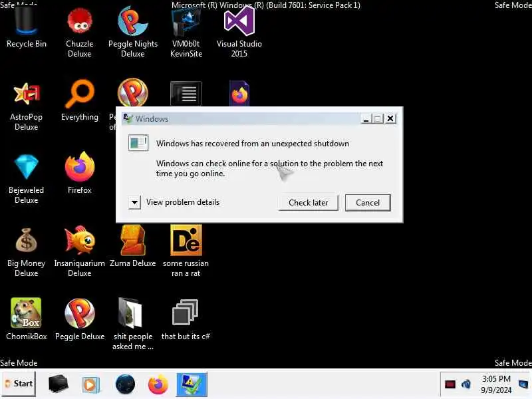Select the Everything search desktop icon

pyautogui.click(x=79, y=101)
